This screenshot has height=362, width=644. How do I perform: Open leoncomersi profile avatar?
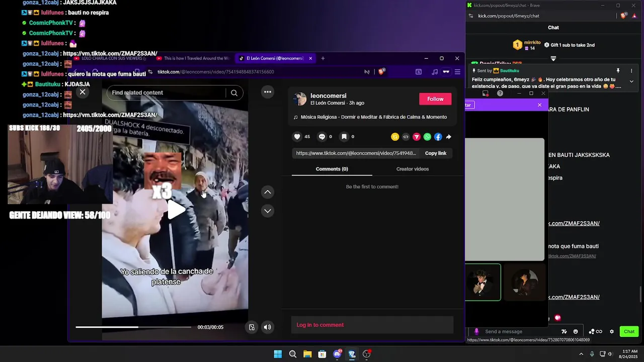[300, 99]
